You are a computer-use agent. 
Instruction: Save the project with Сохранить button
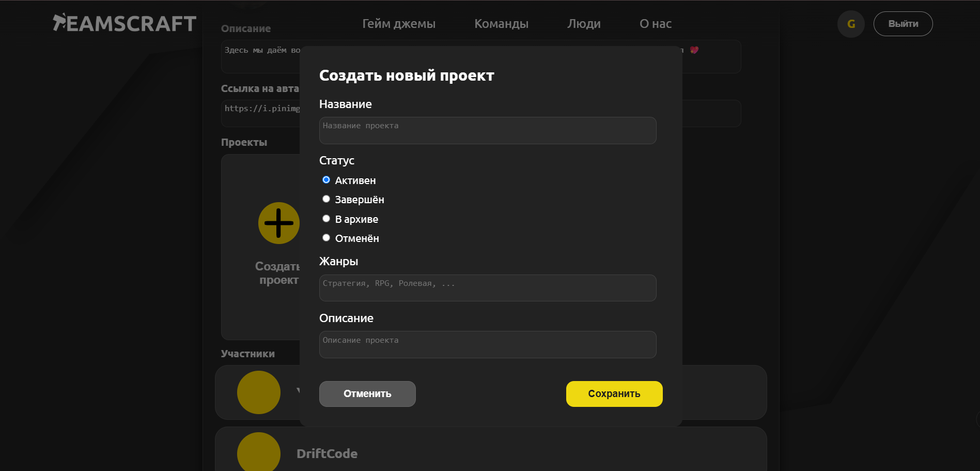(x=614, y=394)
